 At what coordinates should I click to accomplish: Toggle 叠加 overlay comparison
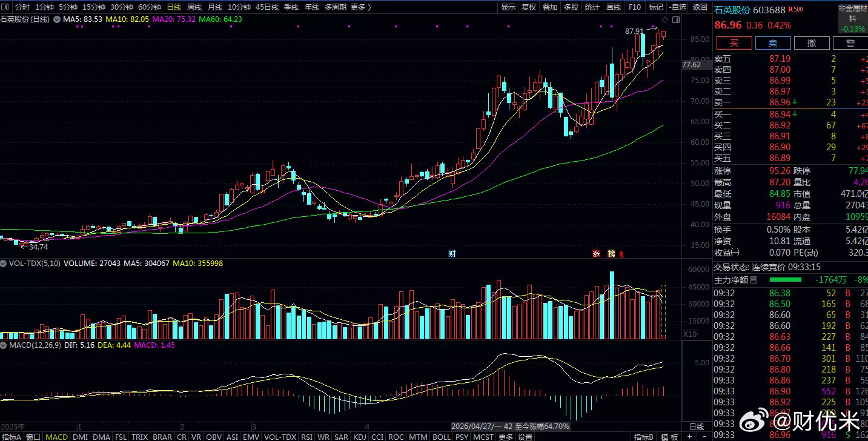click(x=550, y=7)
